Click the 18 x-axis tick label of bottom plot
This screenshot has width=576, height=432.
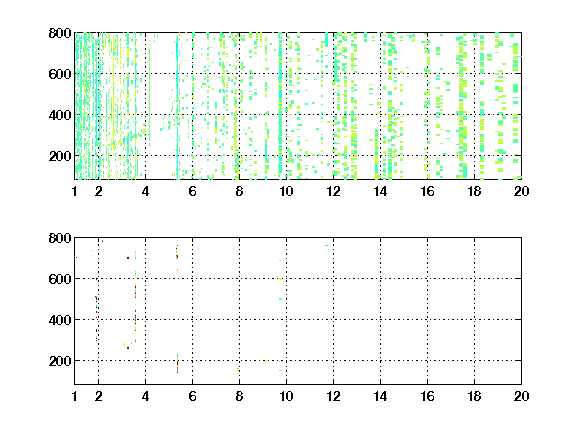pyautogui.click(x=474, y=396)
